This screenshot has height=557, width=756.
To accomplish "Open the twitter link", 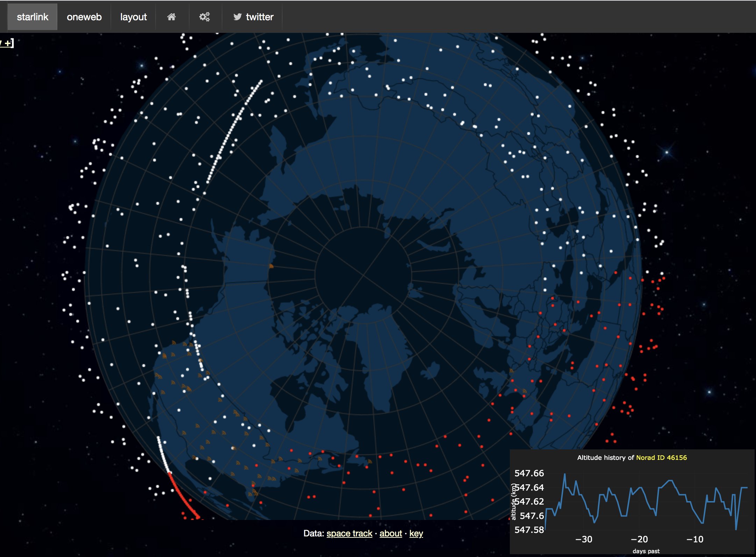I will (253, 17).
